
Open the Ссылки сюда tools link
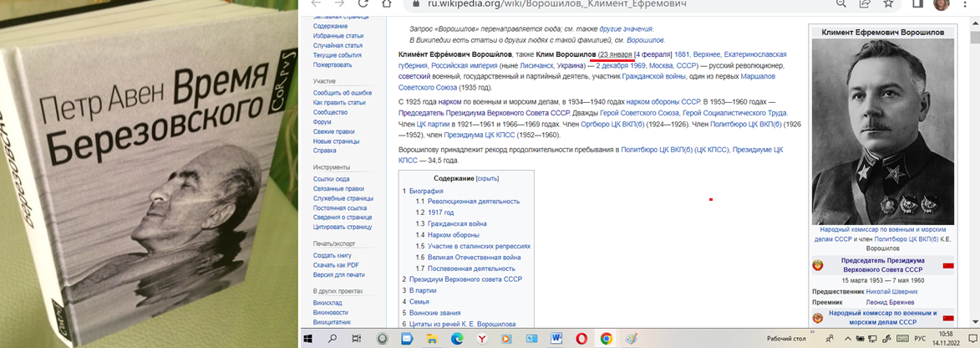(x=331, y=179)
